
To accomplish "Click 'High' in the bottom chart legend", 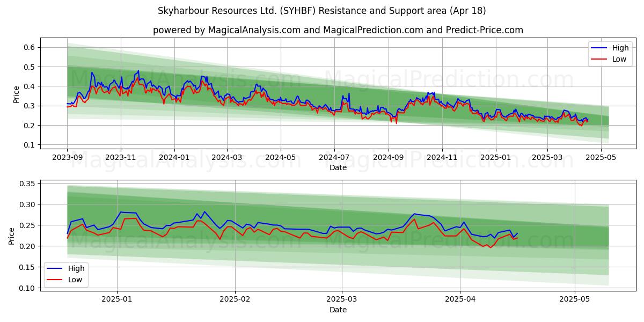I will pos(76,268).
